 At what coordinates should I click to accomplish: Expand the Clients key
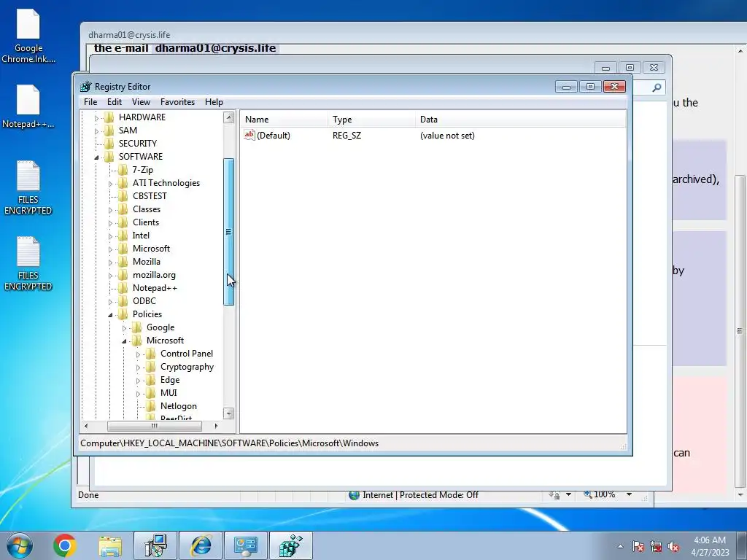110,223
